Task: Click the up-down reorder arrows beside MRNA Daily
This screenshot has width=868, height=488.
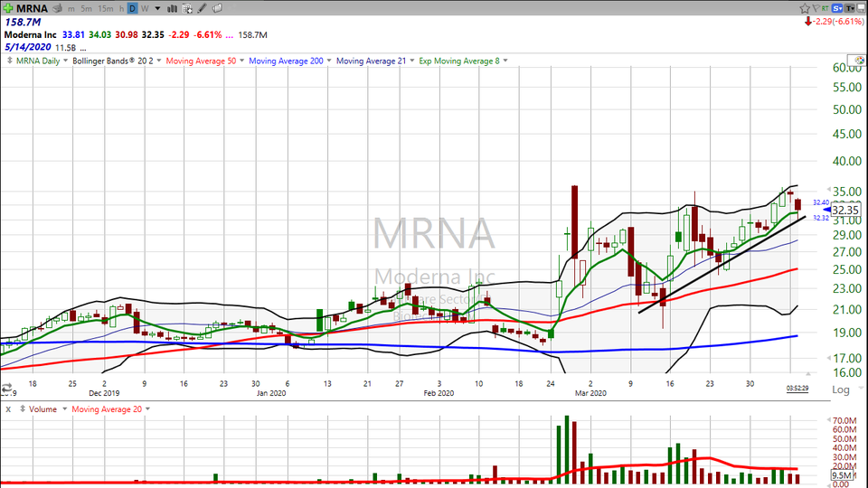Action: click(9, 61)
